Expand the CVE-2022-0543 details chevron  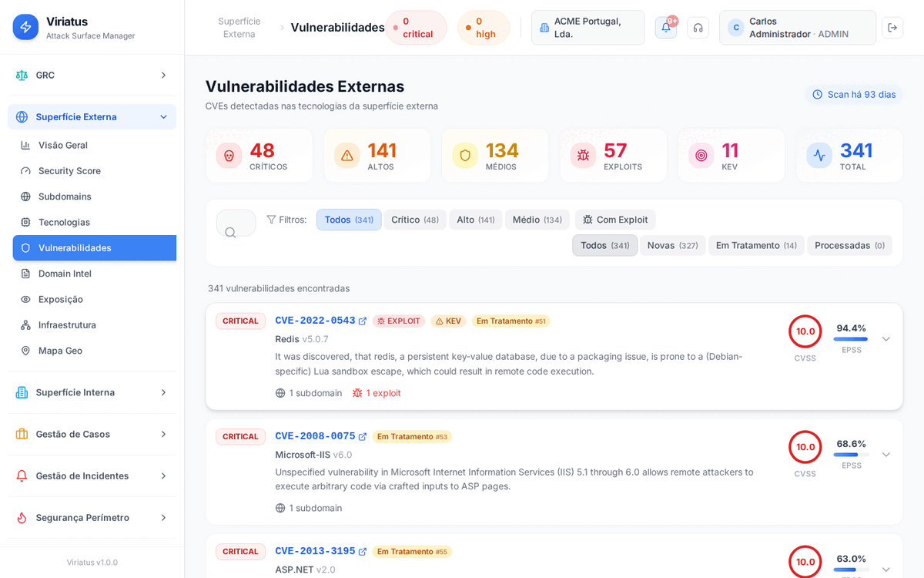coord(885,339)
